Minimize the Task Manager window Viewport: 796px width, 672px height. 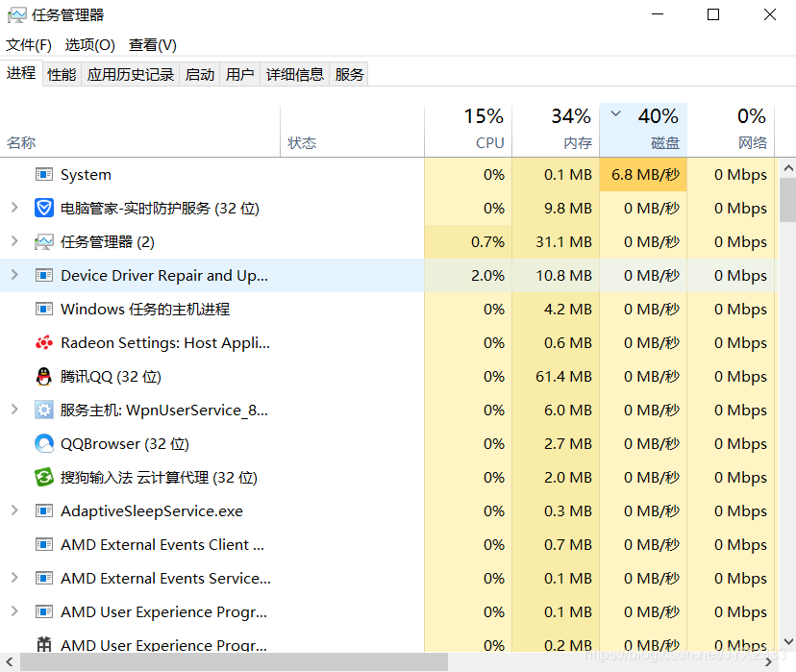658,14
